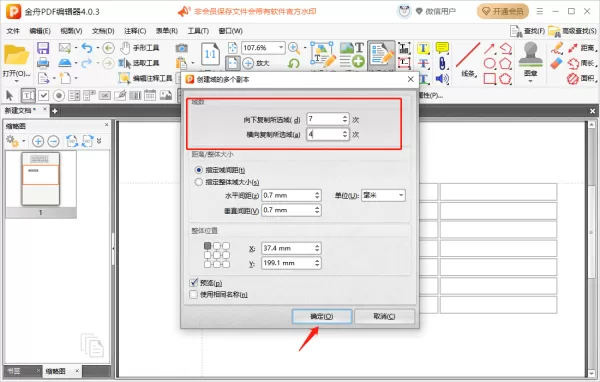Click the highlighted edit form icon
This screenshot has height=382, width=600.
(x=381, y=55)
